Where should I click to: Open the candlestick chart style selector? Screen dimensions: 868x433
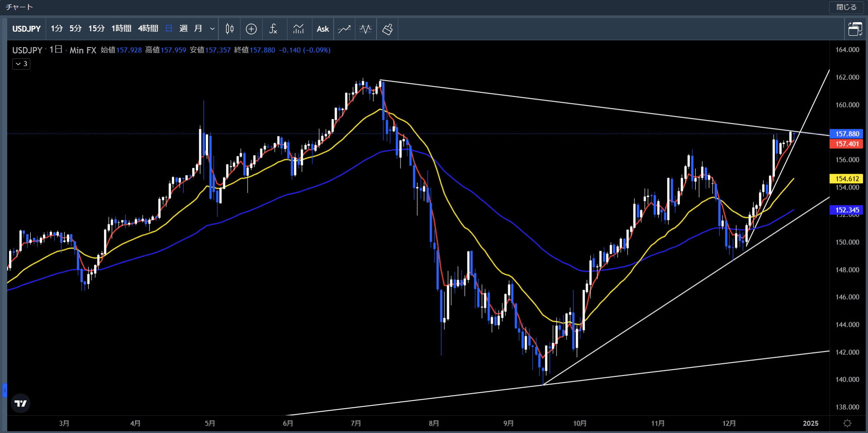[230, 29]
